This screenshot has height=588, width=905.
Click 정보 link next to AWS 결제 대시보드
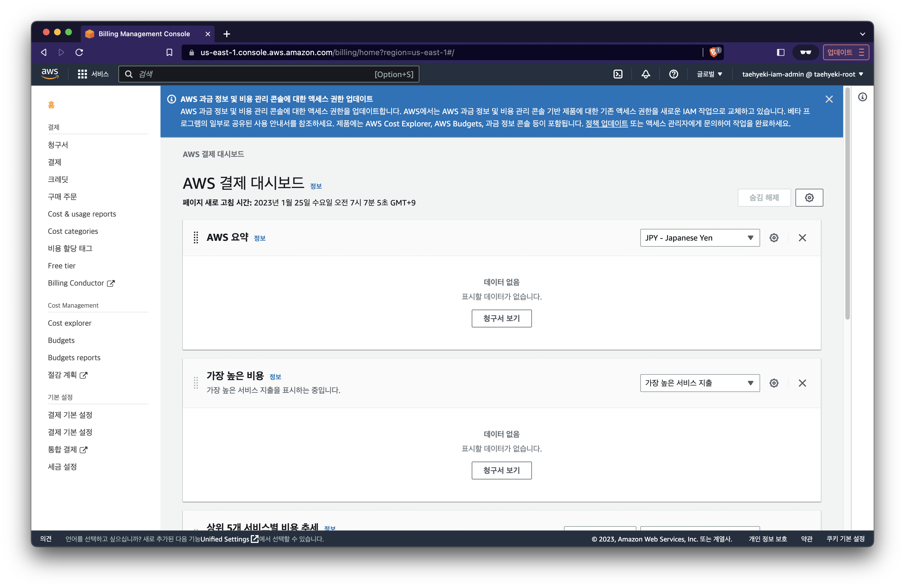click(316, 186)
